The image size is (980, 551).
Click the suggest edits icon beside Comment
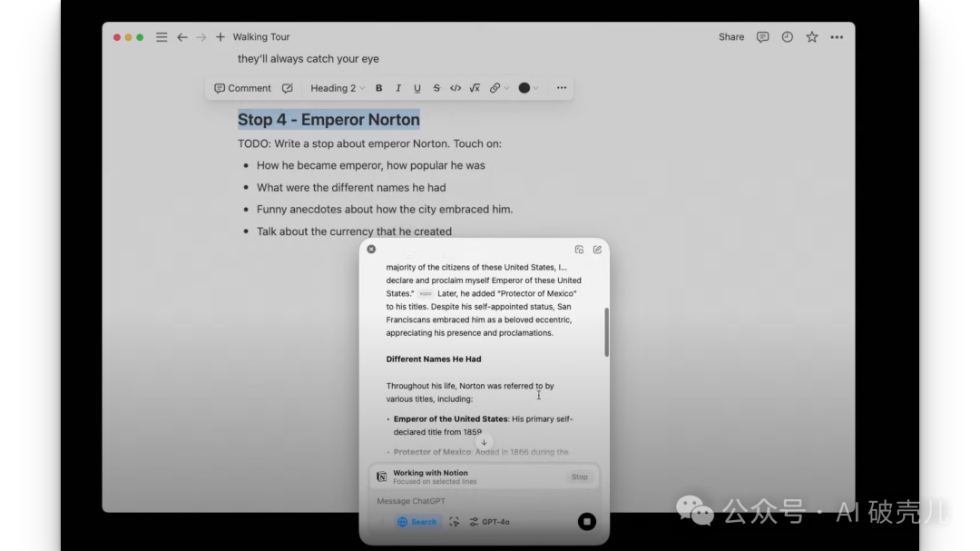tap(288, 88)
